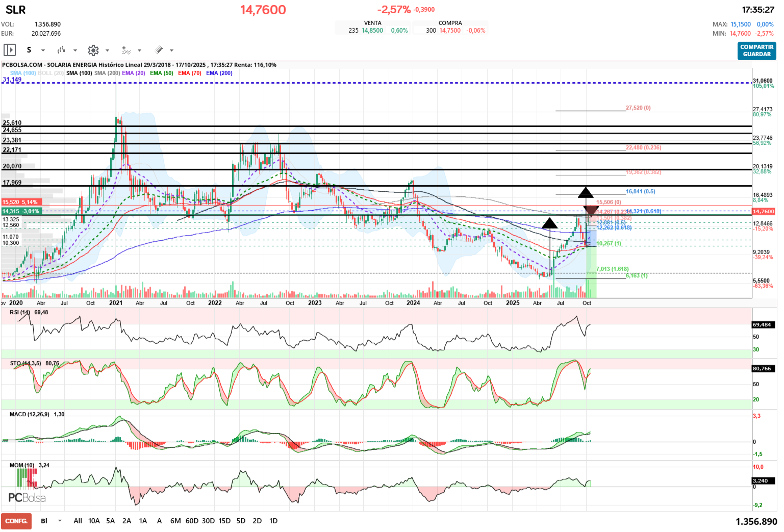The height and width of the screenshot is (532, 784).
Task: Click the VENTA price 14,8500
Action: tap(372, 31)
